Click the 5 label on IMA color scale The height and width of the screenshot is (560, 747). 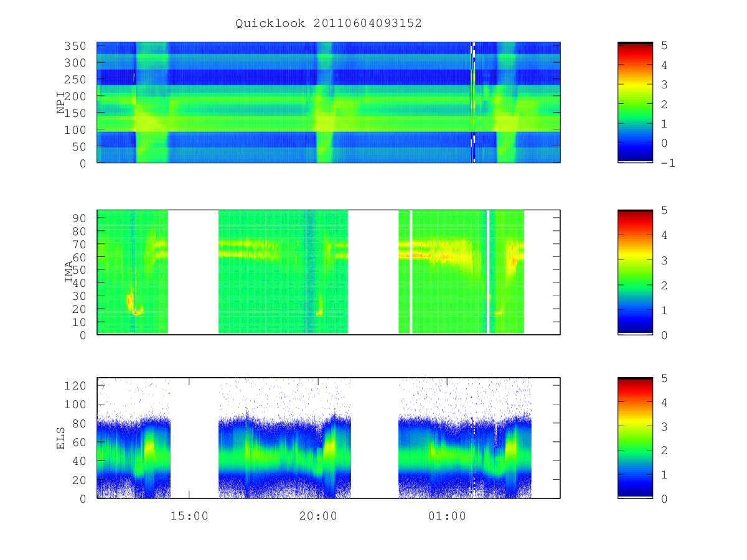pyautogui.click(x=665, y=210)
